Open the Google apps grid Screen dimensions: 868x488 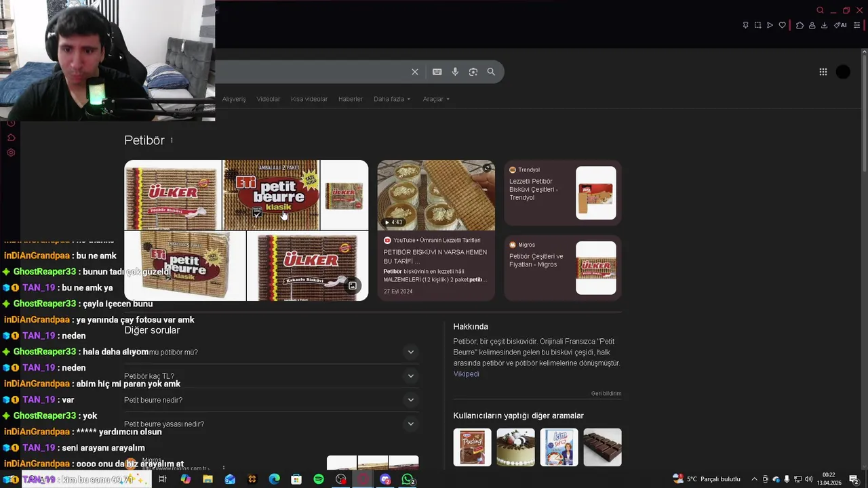click(x=823, y=72)
